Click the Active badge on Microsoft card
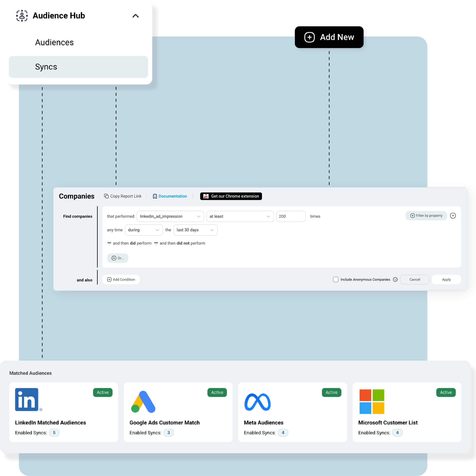The image size is (476, 476). click(446, 392)
